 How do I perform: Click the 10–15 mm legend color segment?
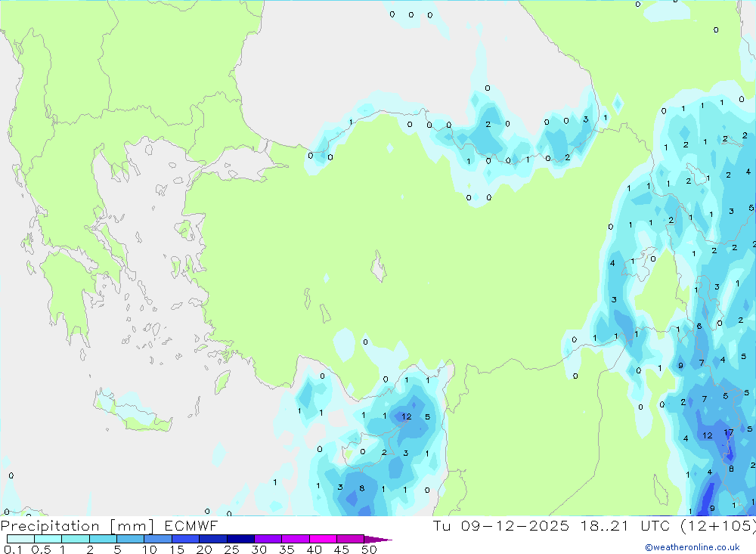158,539
